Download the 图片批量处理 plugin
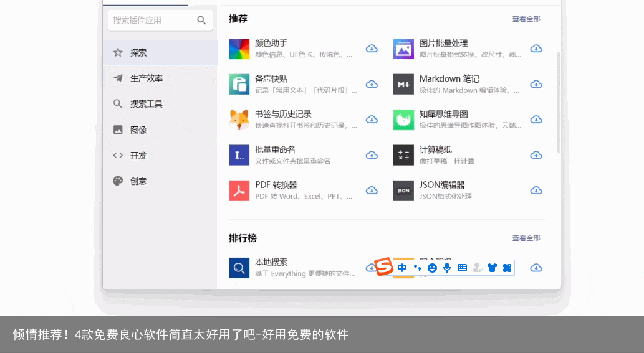This screenshot has height=353, width=644. (x=536, y=49)
